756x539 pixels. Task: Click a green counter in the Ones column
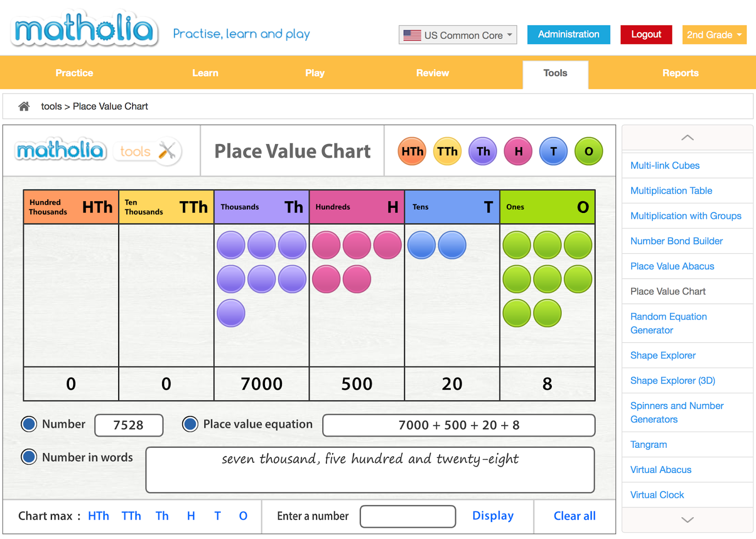pos(516,245)
